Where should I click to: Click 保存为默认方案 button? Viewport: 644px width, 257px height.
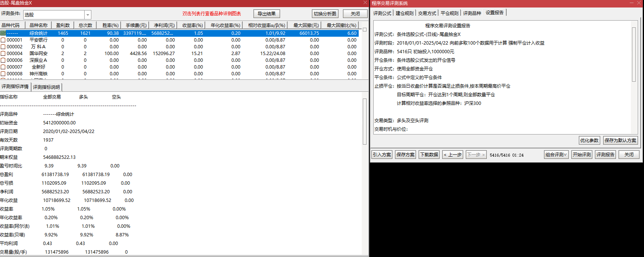(620, 140)
